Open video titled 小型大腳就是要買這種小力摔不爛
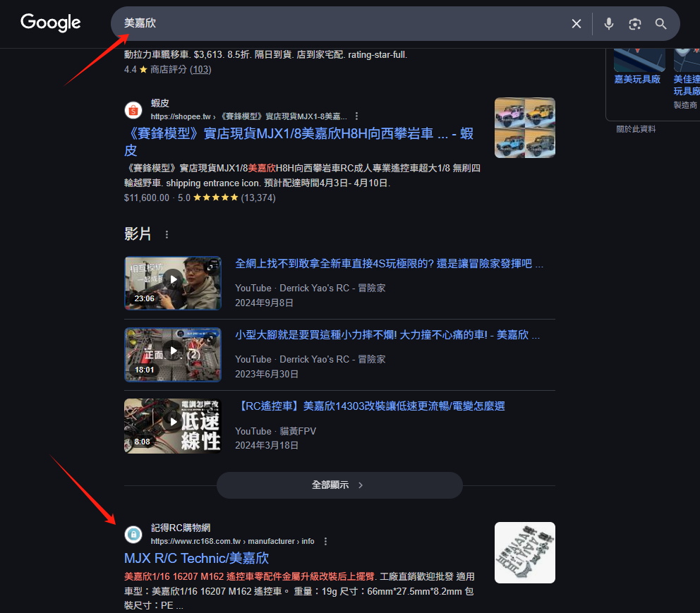 [x=387, y=334]
